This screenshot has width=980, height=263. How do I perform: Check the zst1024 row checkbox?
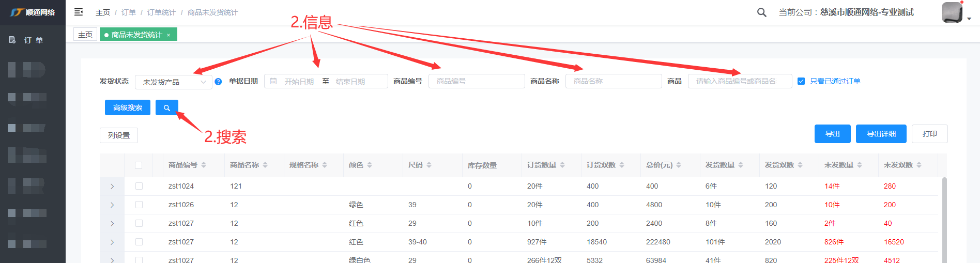(x=139, y=186)
